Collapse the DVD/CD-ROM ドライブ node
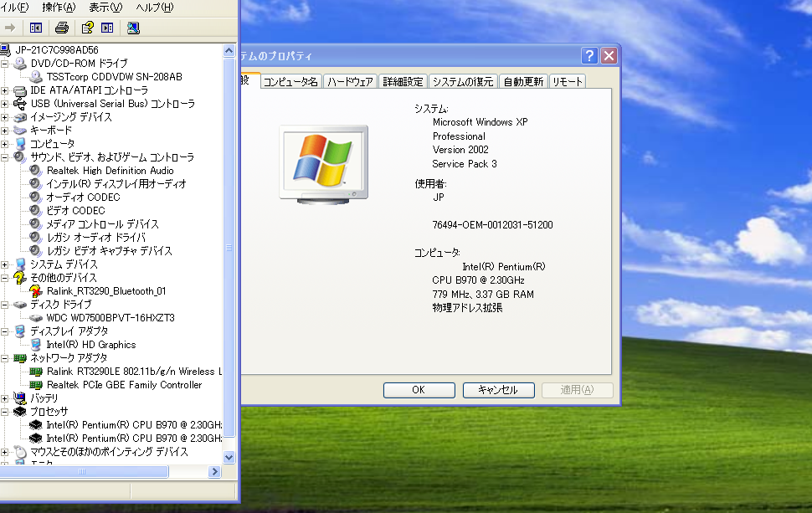812x513 pixels. pyautogui.click(x=5, y=64)
